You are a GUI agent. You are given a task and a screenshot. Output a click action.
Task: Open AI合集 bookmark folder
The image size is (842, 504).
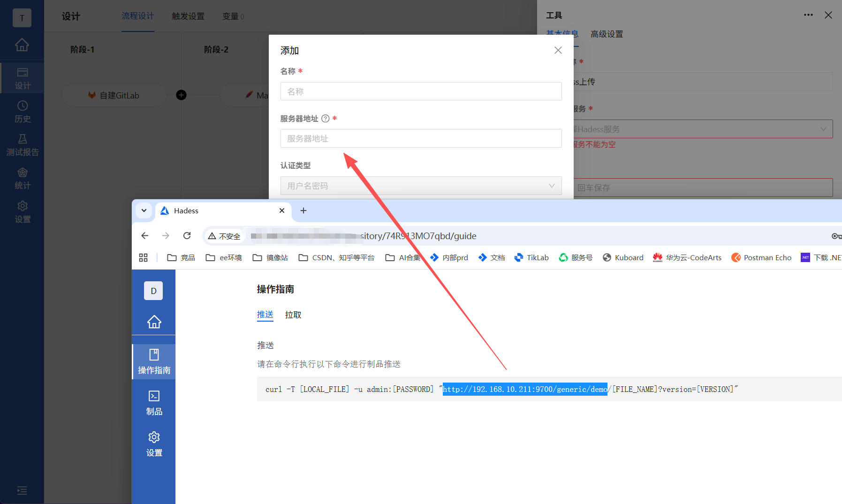coord(403,257)
